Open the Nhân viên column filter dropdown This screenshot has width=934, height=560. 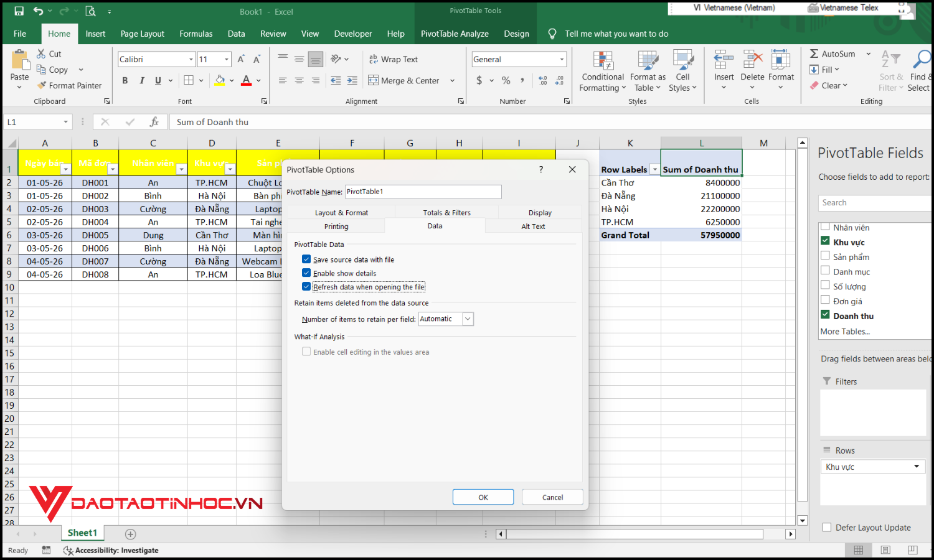pos(181,169)
